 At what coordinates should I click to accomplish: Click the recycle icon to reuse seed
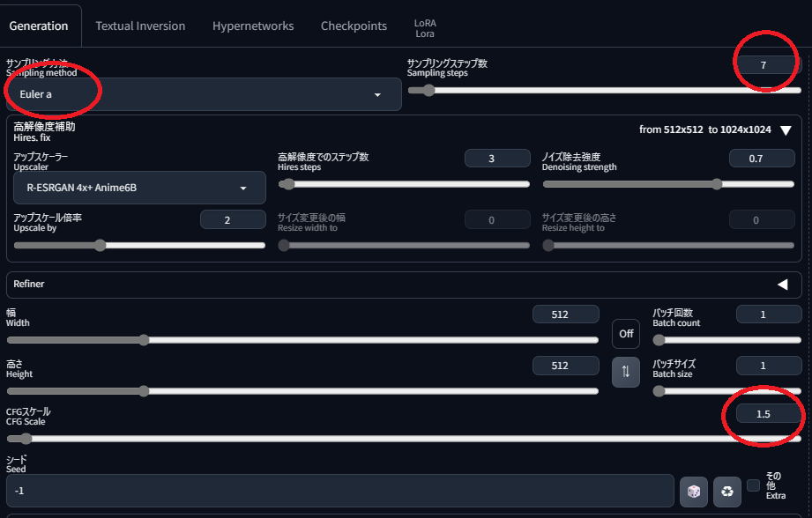coord(726,492)
